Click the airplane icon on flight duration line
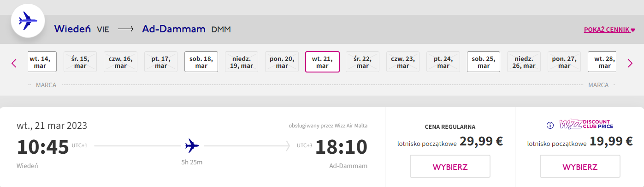Image resolution: width=644 pixels, height=187 pixels. [192, 146]
